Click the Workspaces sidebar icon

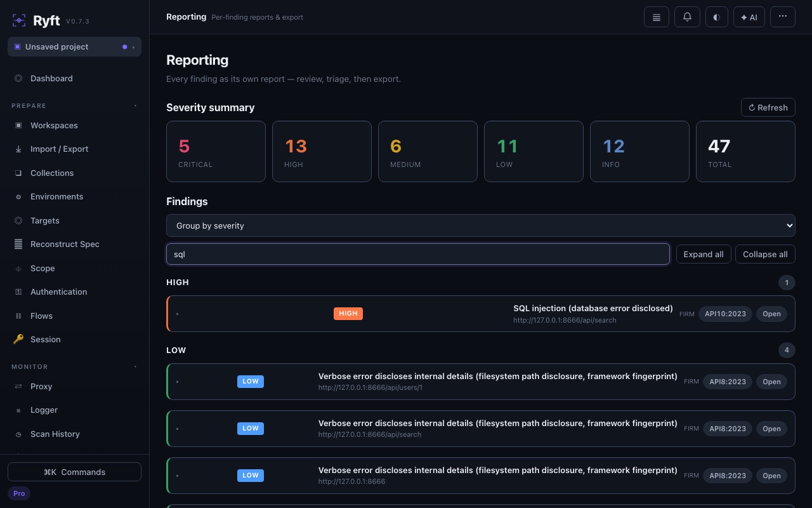[x=18, y=126]
